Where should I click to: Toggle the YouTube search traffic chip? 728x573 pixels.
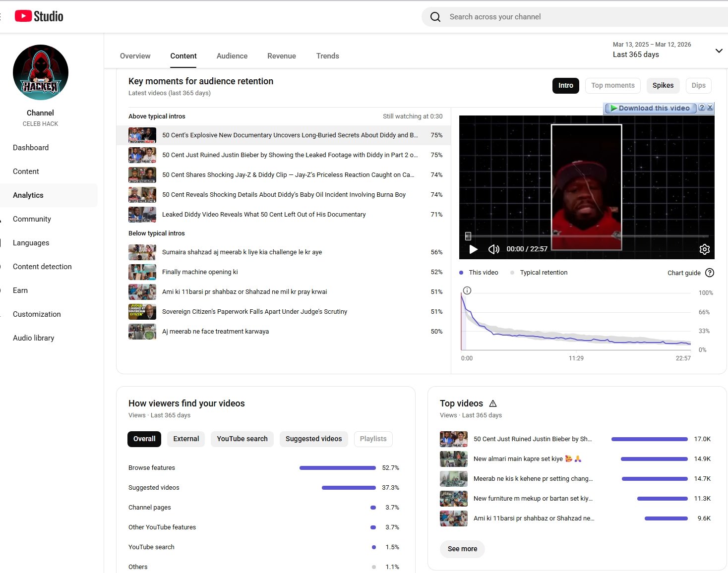coord(242,439)
